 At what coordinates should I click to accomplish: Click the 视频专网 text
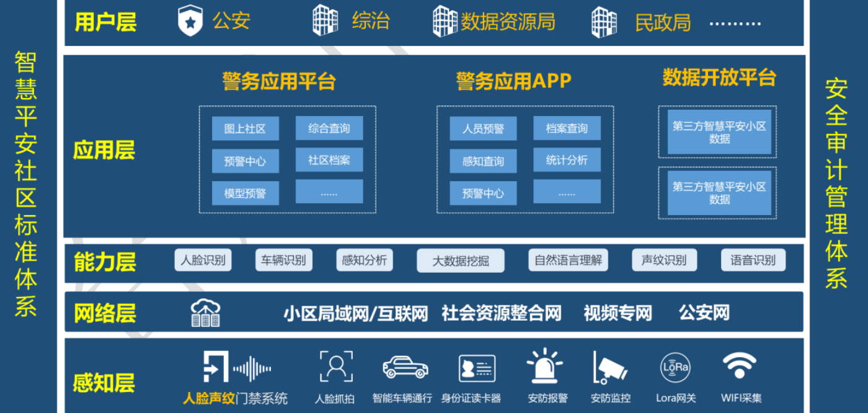tap(618, 313)
